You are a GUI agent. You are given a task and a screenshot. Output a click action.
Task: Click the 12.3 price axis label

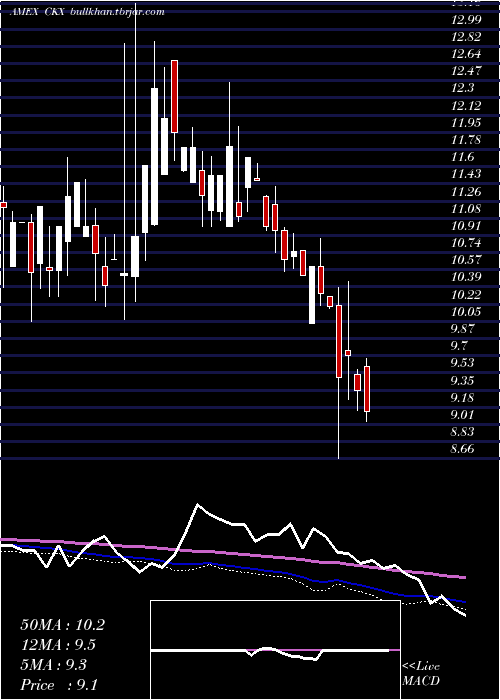click(462, 88)
